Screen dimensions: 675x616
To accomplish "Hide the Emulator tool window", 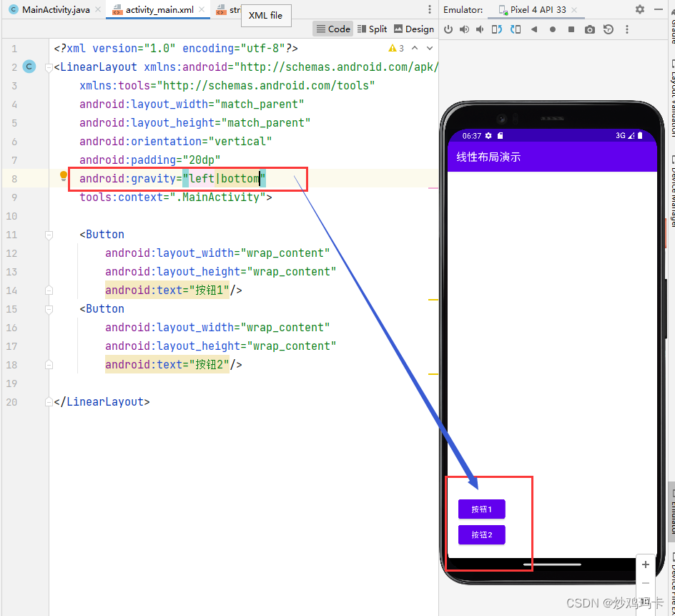I will 659,9.
